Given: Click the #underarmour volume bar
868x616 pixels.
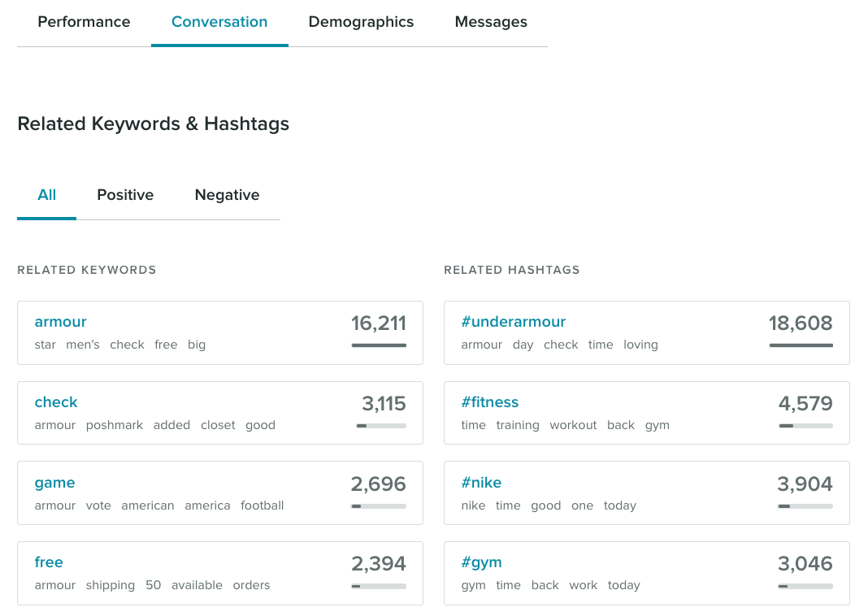Looking at the screenshot, I should click(x=801, y=345).
